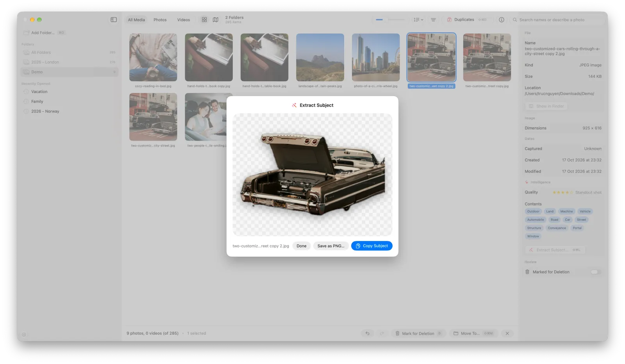
Task: Click Save as PNG button
Action: 331,246
